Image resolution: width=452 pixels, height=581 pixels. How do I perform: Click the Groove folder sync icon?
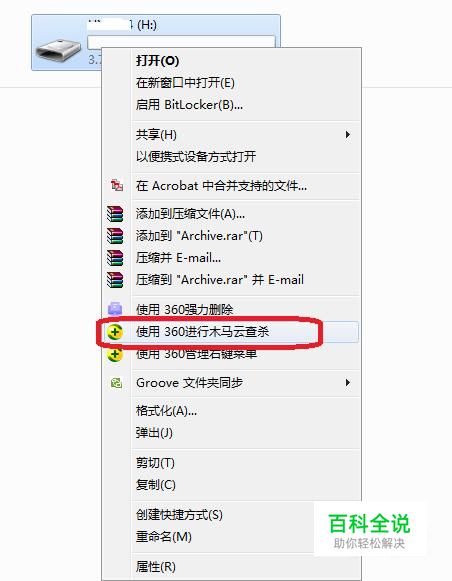point(116,382)
